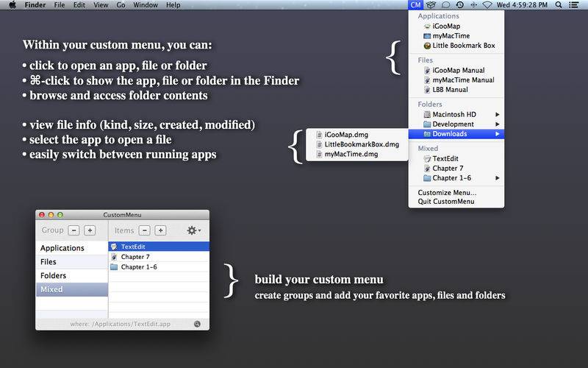The width and height of the screenshot is (588, 368).
Task: Open Chapter 7 from the dropdown menu
Action: 456,169
